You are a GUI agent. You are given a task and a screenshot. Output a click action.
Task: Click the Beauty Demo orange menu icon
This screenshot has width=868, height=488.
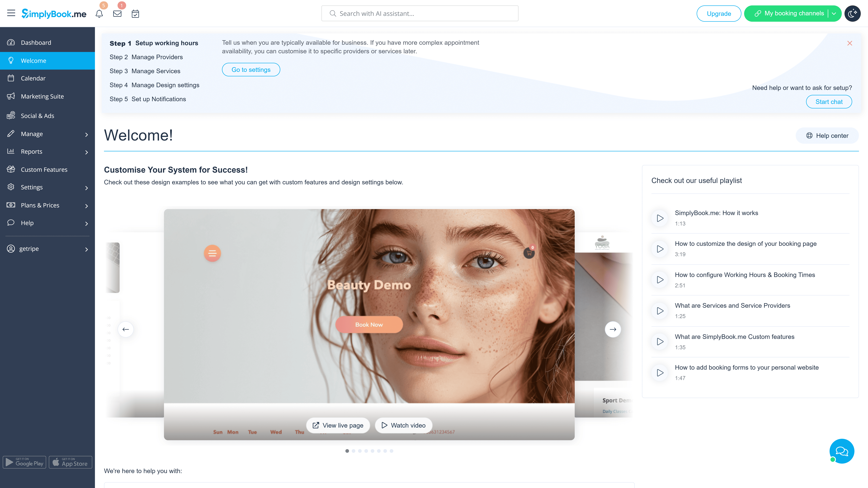coord(212,253)
